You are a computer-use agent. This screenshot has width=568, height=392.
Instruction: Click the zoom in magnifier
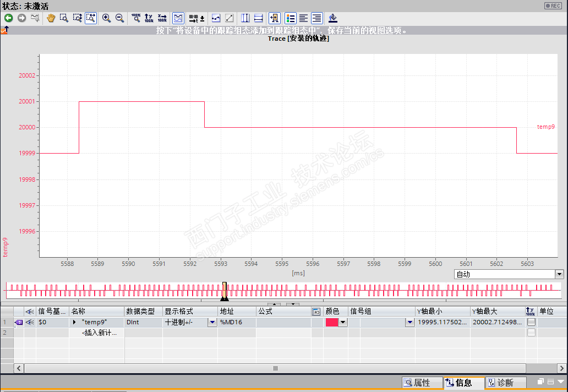click(x=106, y=18)
